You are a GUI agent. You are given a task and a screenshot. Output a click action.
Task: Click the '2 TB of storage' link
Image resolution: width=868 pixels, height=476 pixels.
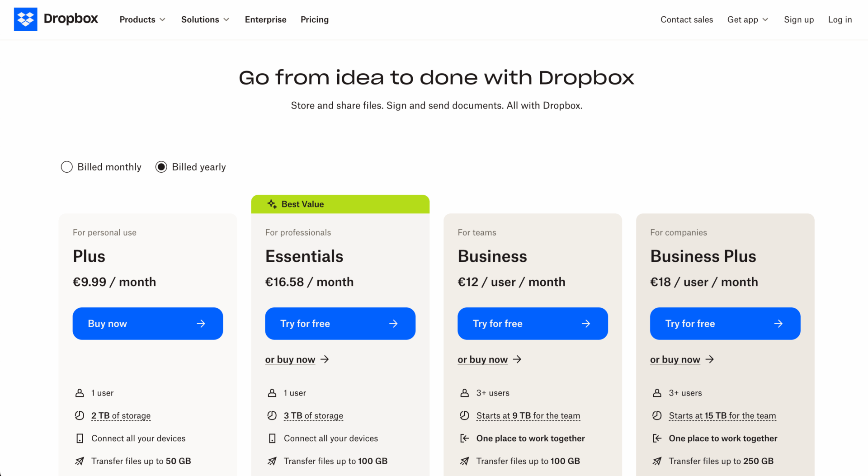coord(121,415)
